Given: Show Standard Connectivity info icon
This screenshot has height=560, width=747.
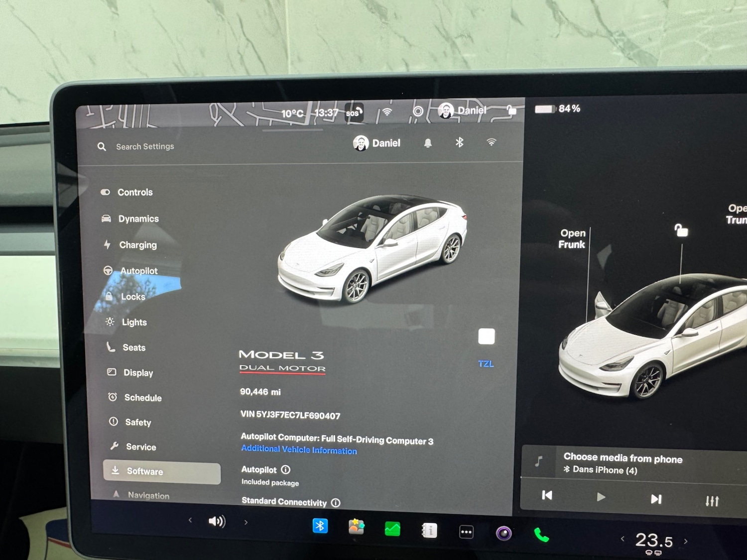Looking at the screenshot, I should tap(336, 503).
